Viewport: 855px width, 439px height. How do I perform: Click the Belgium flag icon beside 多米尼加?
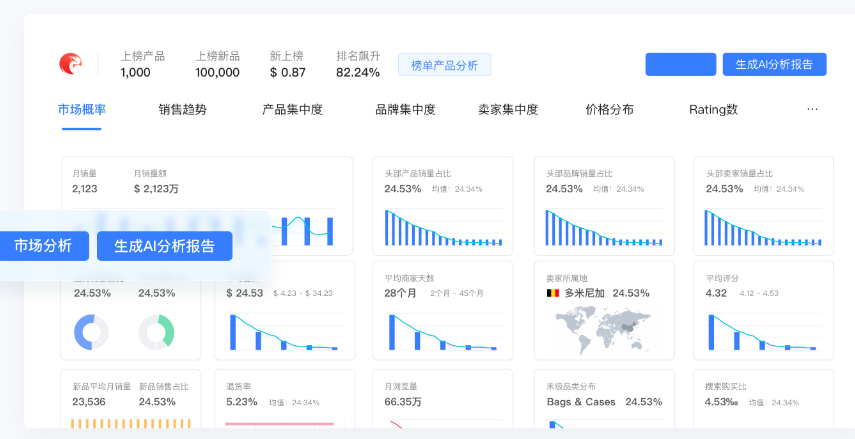tap(553, 293)
